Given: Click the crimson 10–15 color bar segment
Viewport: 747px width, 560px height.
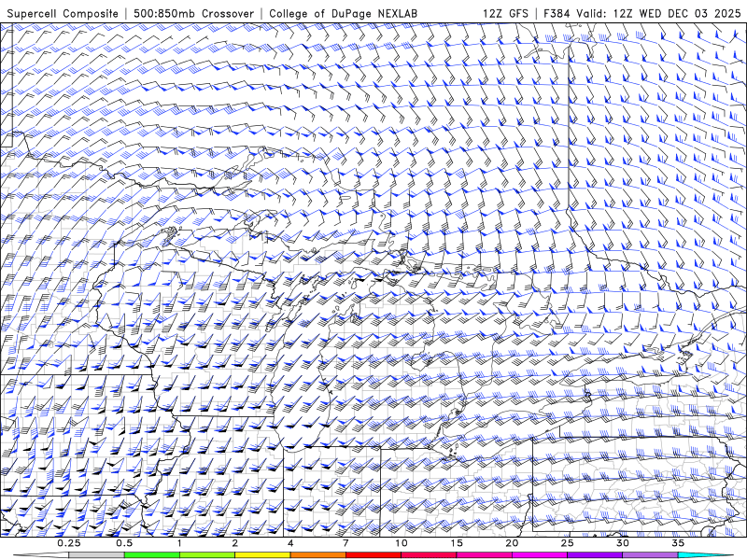Looking at the screenshot, I should point(429,555).
